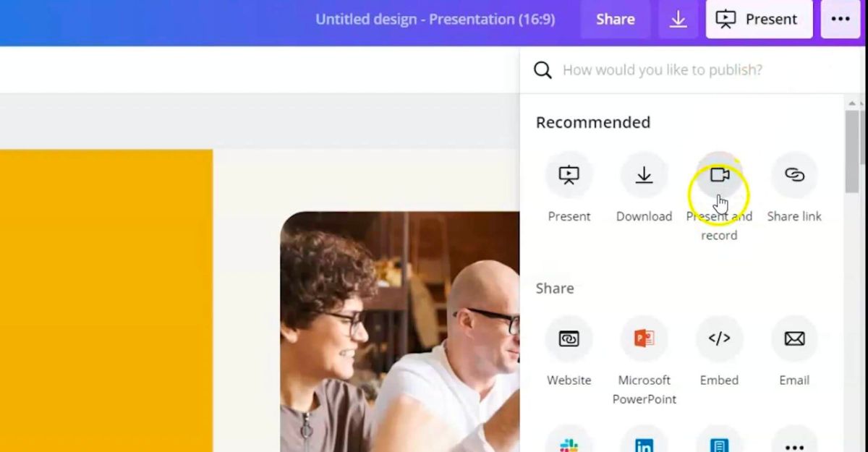Viewport: 868px width, 452px height.
Task: Click the 'Share' section heading in panel
Action: [555, 289]
